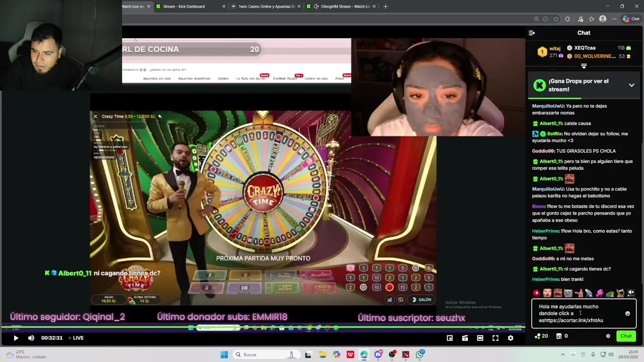644x362 pixels.
Task: Close the Stream - Kick Dashboard tab
Action: tap(224, 7)
